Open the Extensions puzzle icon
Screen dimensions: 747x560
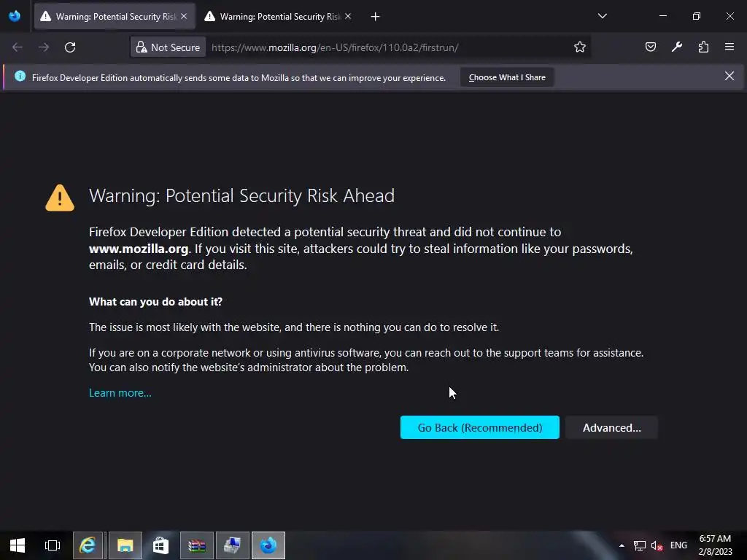pyautogui.click(x=703, y=47)
